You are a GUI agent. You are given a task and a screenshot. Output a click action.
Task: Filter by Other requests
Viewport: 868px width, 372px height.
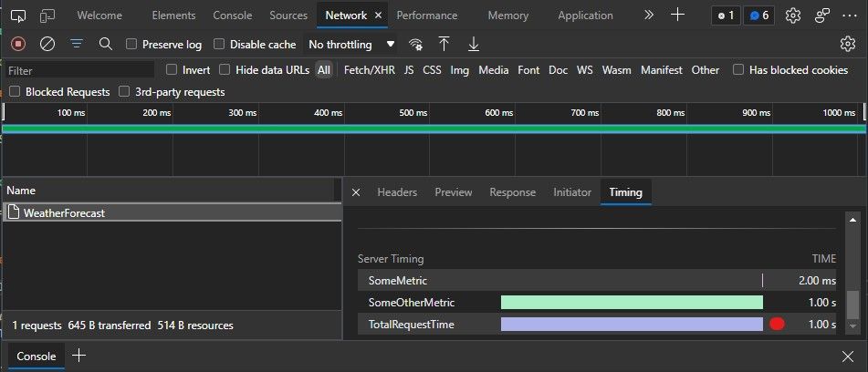click(x=706, y=69)
